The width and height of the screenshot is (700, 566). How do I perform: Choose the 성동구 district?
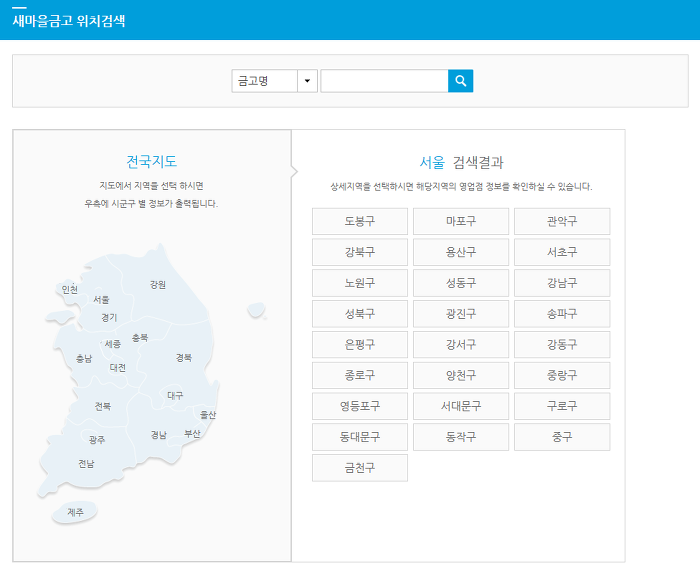tap(461, 283)
